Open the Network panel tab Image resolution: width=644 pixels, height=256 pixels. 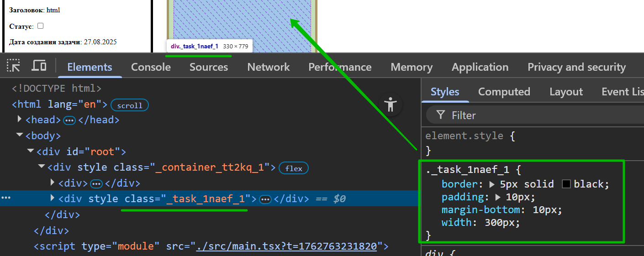[268, 67]
